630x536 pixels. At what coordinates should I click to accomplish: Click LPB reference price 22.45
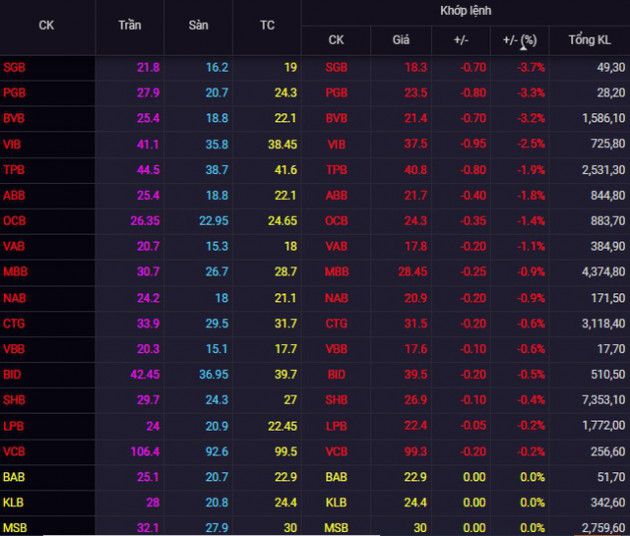point(282,426)
